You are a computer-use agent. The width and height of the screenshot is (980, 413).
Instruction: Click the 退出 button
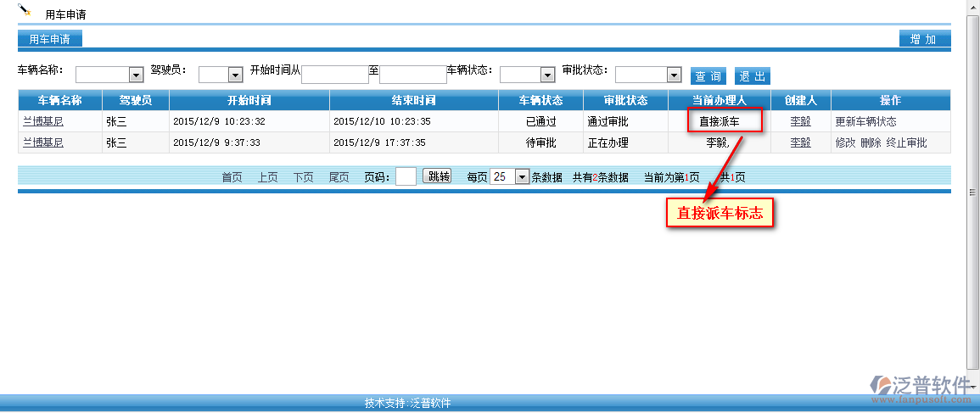[x=753, y=75]
